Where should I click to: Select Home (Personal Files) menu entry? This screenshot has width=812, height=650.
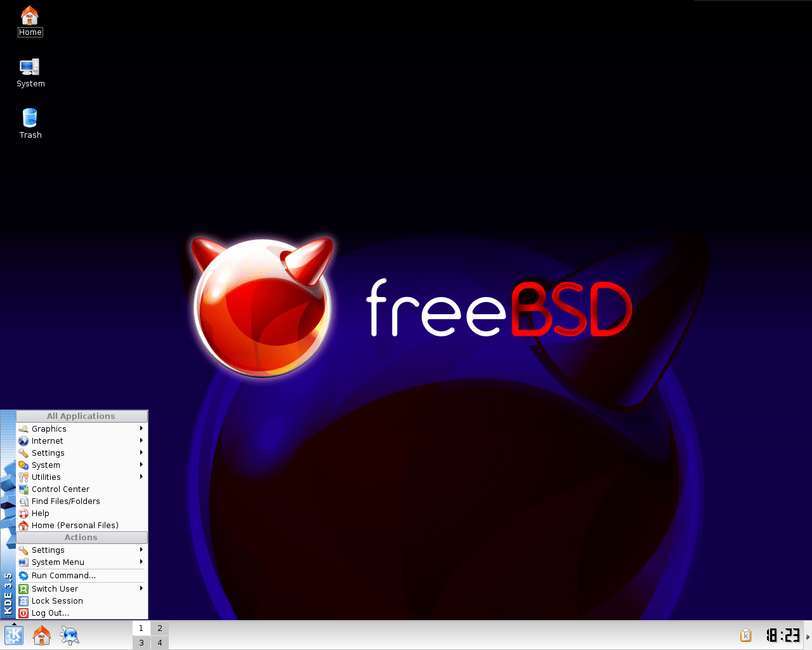click(75, 525)
